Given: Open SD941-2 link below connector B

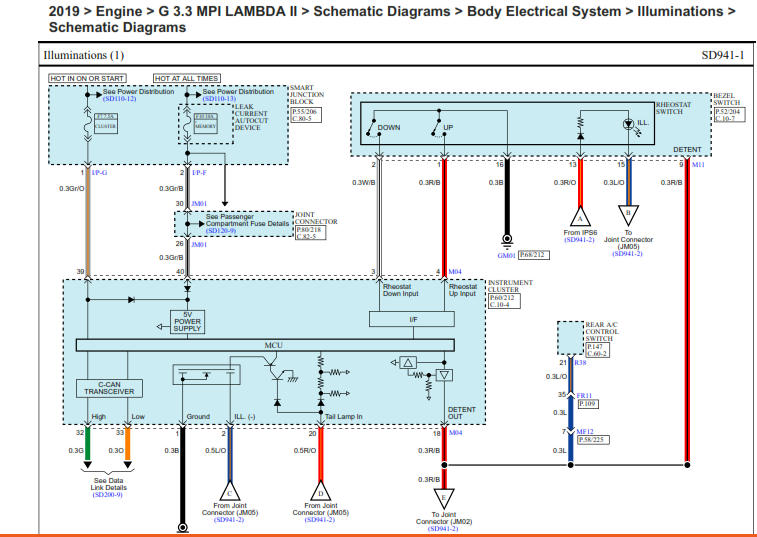Looking at the screenshot, I should pos(628,254).
